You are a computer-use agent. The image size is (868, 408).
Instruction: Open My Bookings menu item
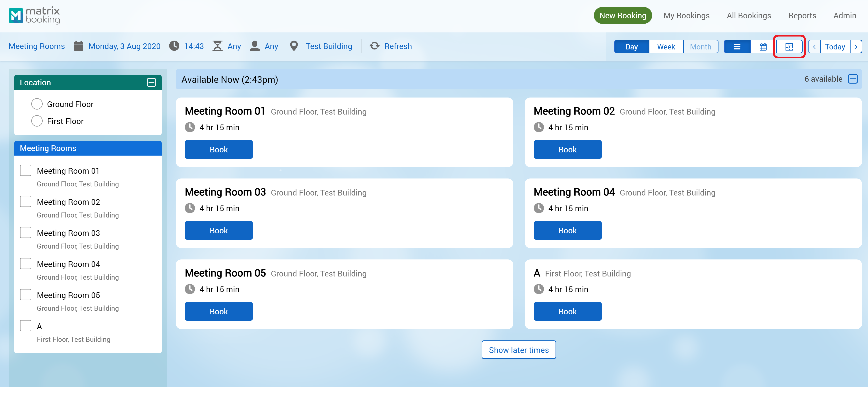686,15
